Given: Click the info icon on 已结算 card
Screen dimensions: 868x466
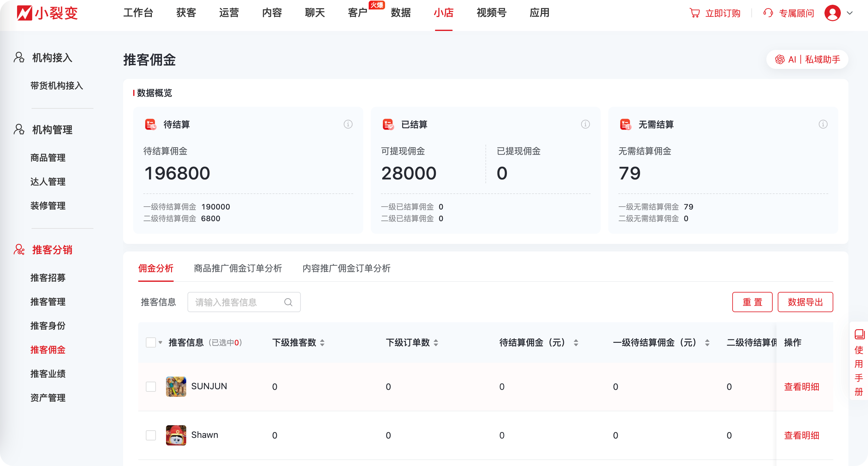Looking at the screenshot, I should click(585, 124).
